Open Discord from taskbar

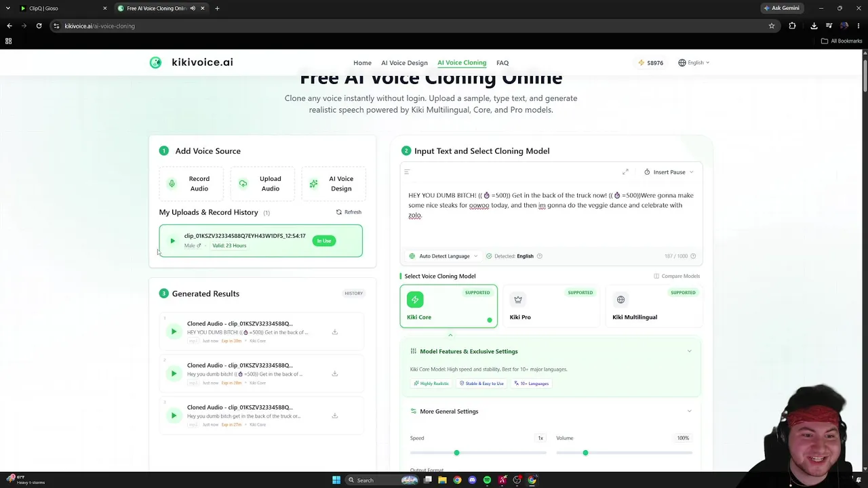pyautogui.click(x=472, y=480)
